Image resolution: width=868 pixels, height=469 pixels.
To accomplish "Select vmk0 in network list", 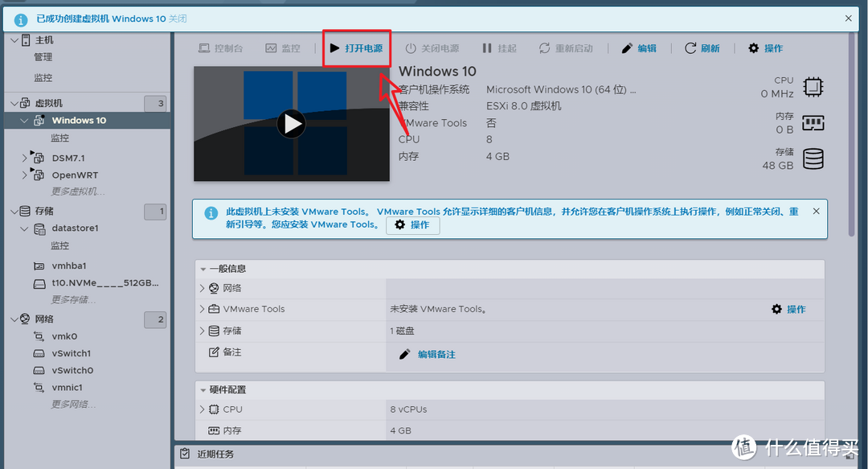I will tap(64, 336).
